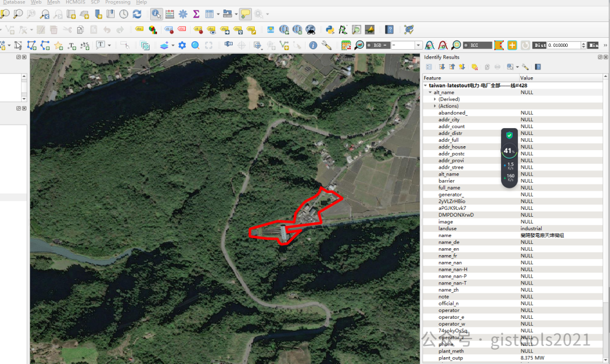Screen dimensions: 610x364
Task: Click Zoom Last icon
Action: click(45, 14)
